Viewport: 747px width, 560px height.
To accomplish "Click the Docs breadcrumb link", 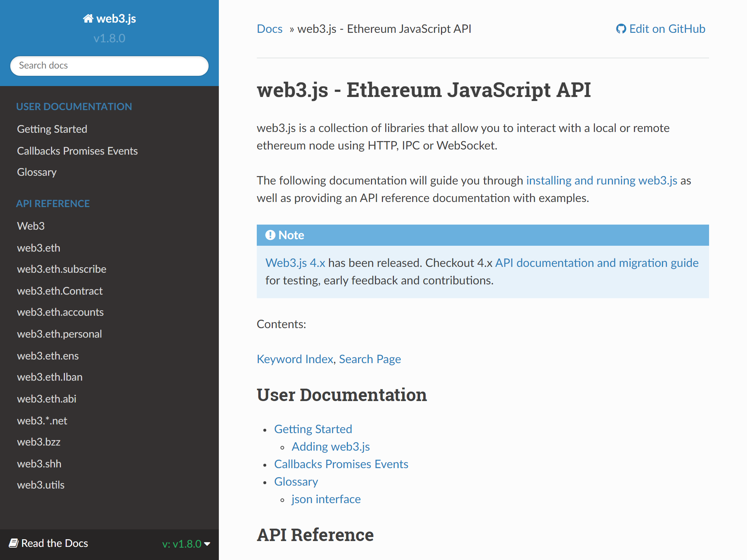I will tap(270, 29).
